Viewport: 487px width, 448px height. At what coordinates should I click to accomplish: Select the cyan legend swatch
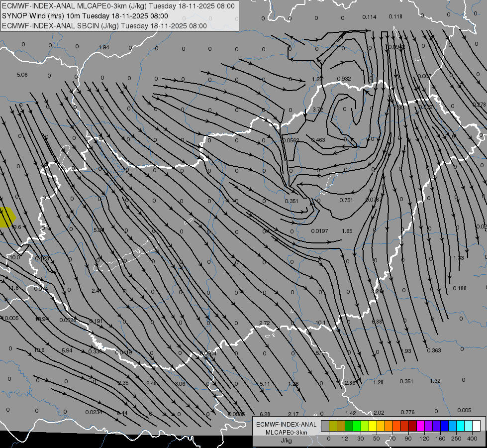tap(461, 426)
